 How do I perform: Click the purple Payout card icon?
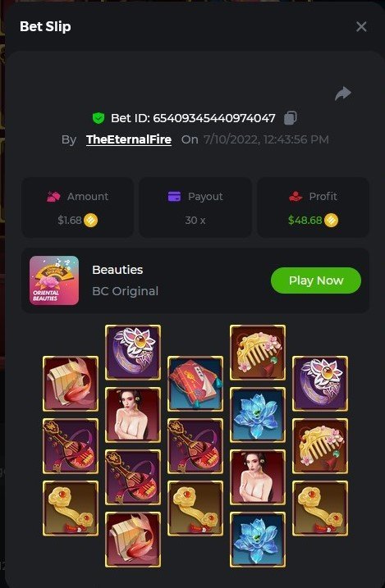(174, 196)
